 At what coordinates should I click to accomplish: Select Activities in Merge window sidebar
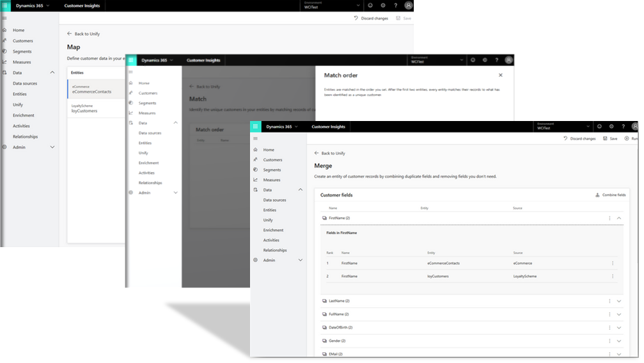[271, 240]
